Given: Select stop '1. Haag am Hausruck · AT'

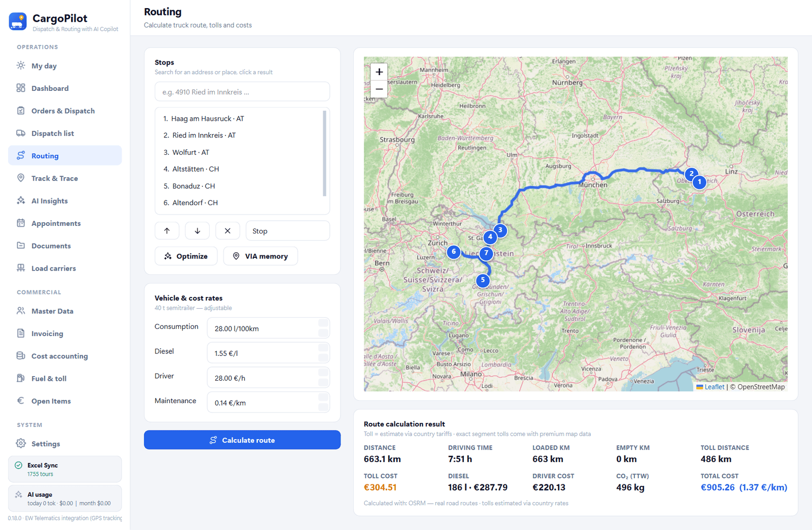Looking at the screenshot, I should pyautogui.click(x=239, y=118).
